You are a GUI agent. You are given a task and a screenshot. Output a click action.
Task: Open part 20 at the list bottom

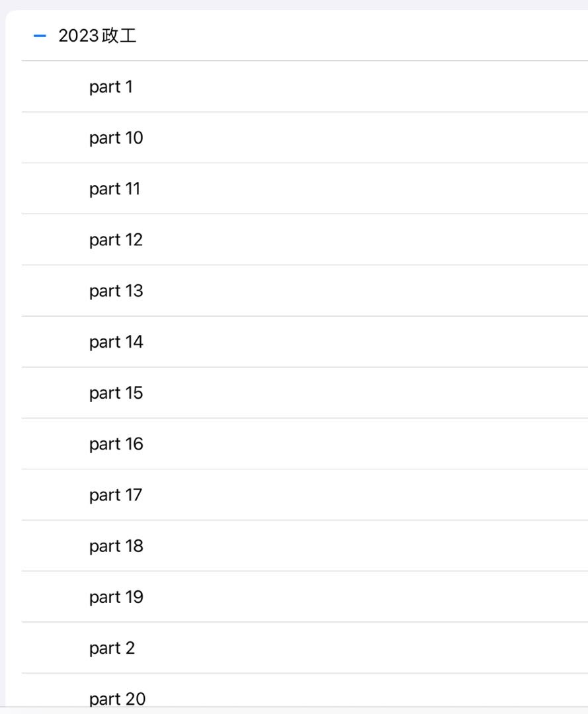tap(305, 690)
